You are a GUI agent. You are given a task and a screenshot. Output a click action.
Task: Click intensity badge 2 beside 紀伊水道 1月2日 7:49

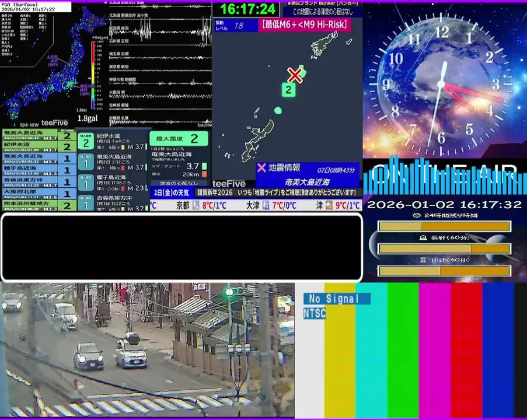point(86,141)
